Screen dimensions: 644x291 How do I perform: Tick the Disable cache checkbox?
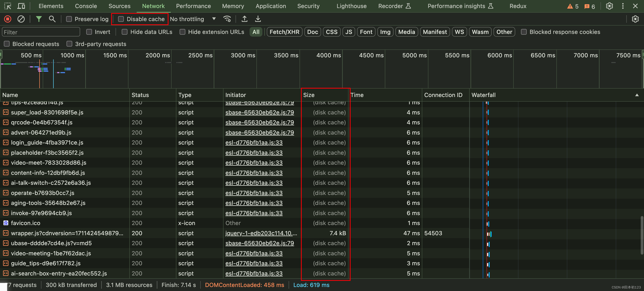(121, 19)
